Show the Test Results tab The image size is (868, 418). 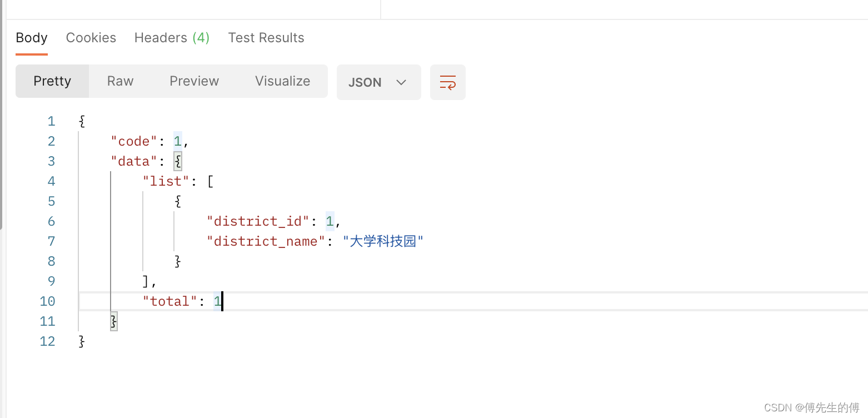(x=266, y=38)
